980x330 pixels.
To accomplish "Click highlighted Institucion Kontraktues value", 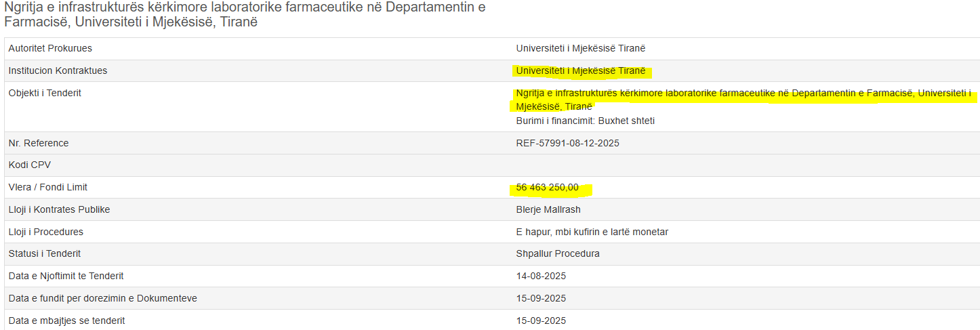I will pyautogui.click(x=581, y=70).
